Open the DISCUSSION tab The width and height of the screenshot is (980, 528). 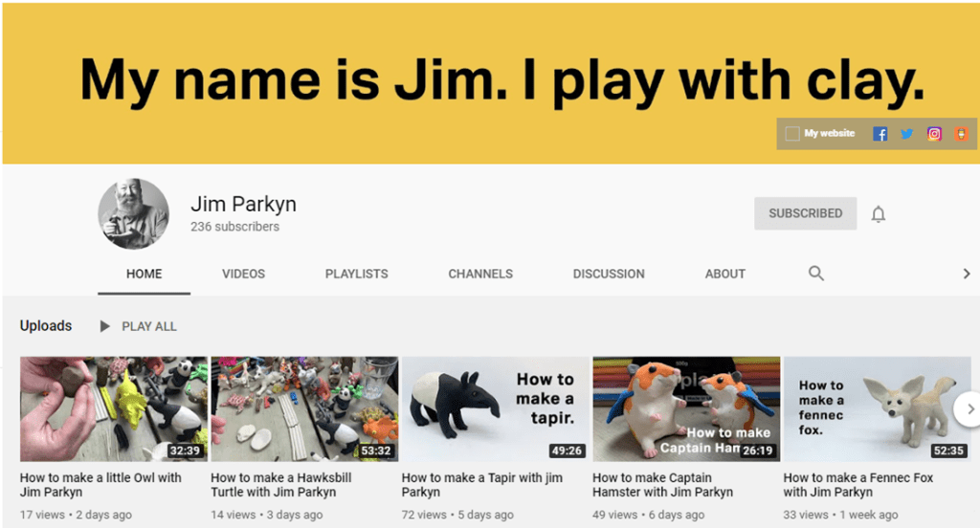[608, 274]
